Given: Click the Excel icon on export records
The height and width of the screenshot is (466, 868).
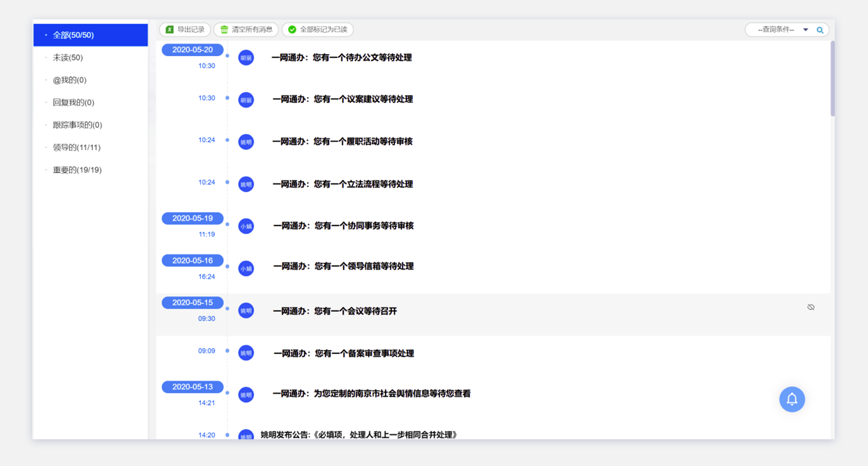Looking at the screenshot, I should coord(170,29).
